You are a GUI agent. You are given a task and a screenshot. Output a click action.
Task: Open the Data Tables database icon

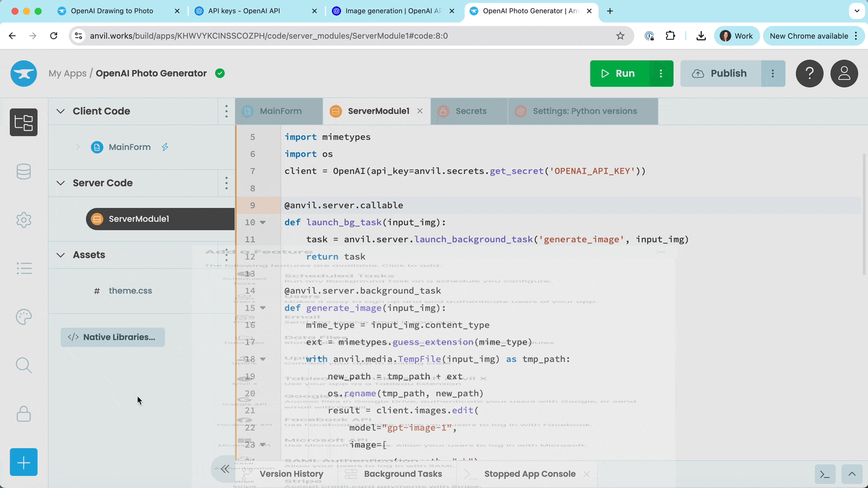(x=24, y=171)
